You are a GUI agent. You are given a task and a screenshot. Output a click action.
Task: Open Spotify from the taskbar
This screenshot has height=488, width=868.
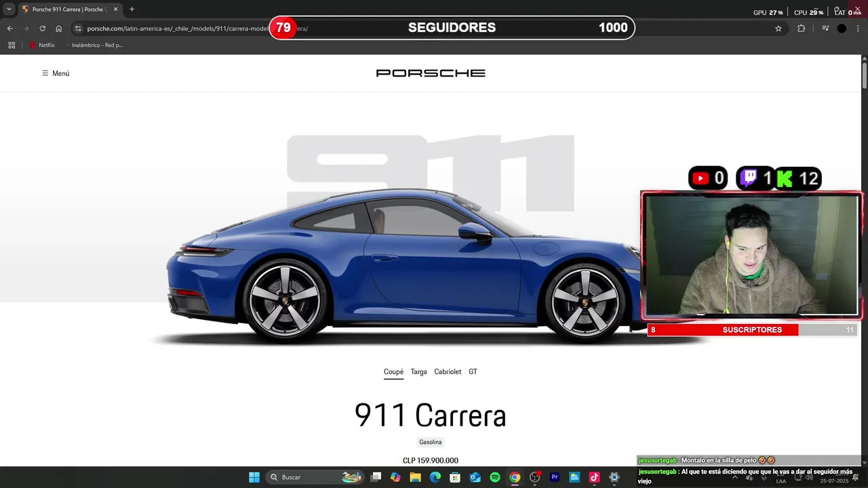pos(495,477)
